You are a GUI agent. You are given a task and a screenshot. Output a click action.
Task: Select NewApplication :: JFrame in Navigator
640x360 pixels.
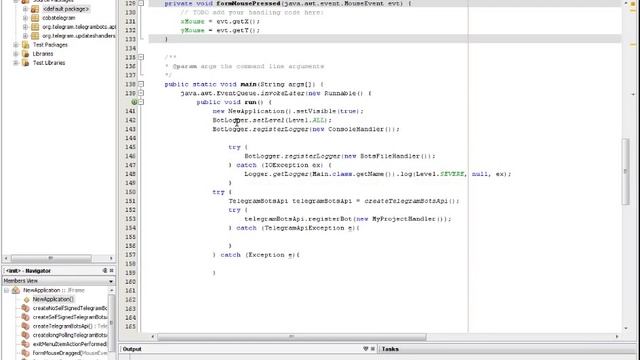click(x=53, y=290)
